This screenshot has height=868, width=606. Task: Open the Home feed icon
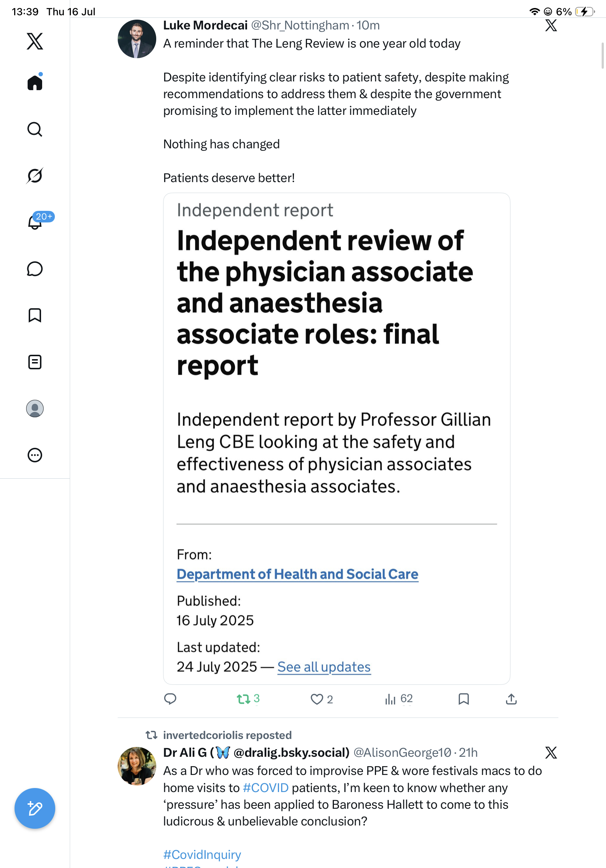35,83
